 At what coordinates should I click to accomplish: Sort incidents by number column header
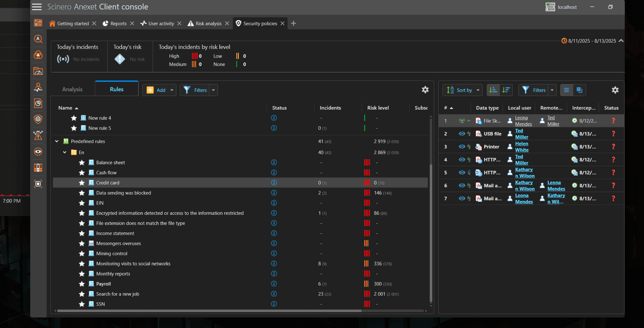pyautogui.click(x=448, y=108)
